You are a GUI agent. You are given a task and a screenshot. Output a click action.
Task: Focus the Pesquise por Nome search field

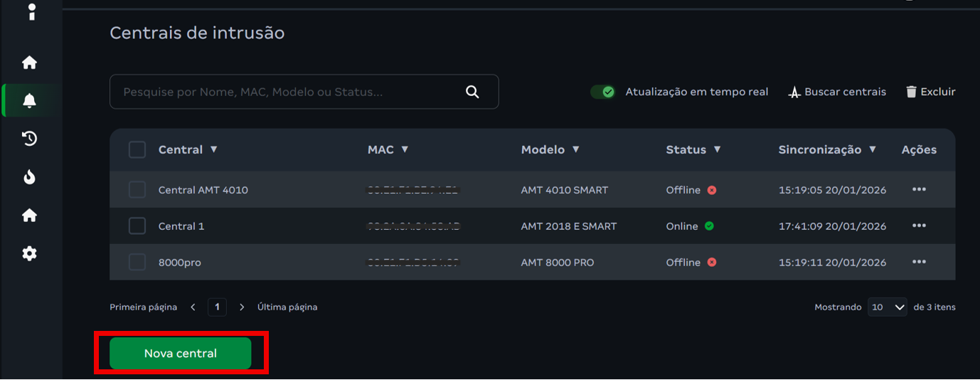(284, 92)
